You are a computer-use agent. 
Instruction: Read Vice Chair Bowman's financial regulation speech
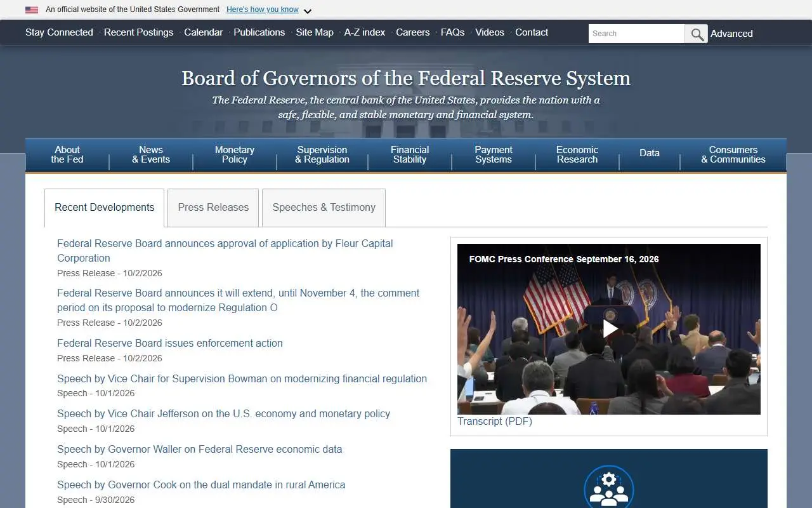242,378
